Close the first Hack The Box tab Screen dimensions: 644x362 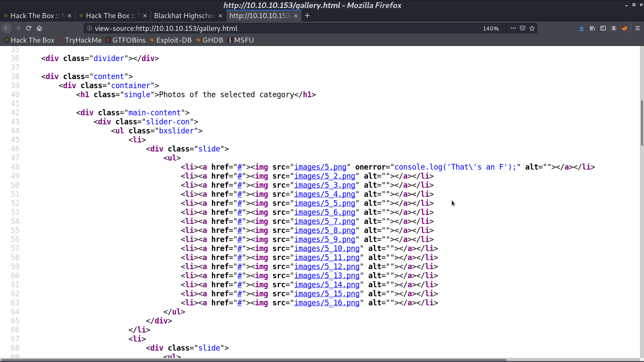pyautogui.click(x=69, y=16)
